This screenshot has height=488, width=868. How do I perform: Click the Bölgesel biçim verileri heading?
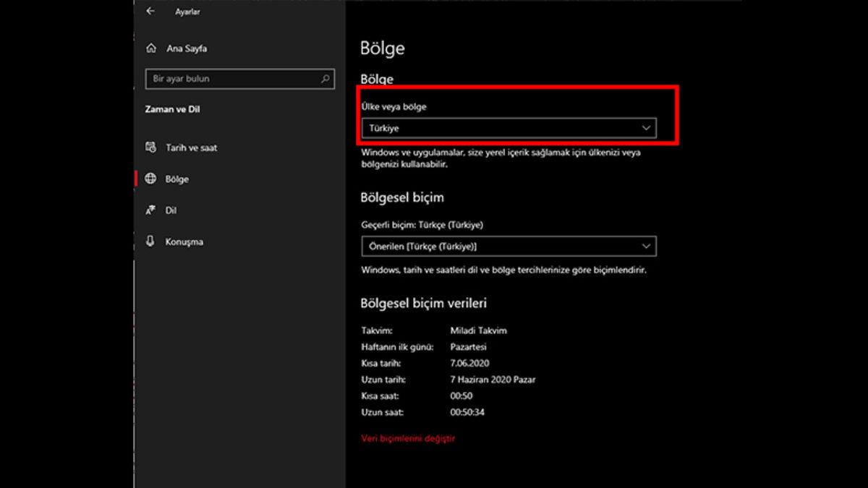(x=425, y=303)
